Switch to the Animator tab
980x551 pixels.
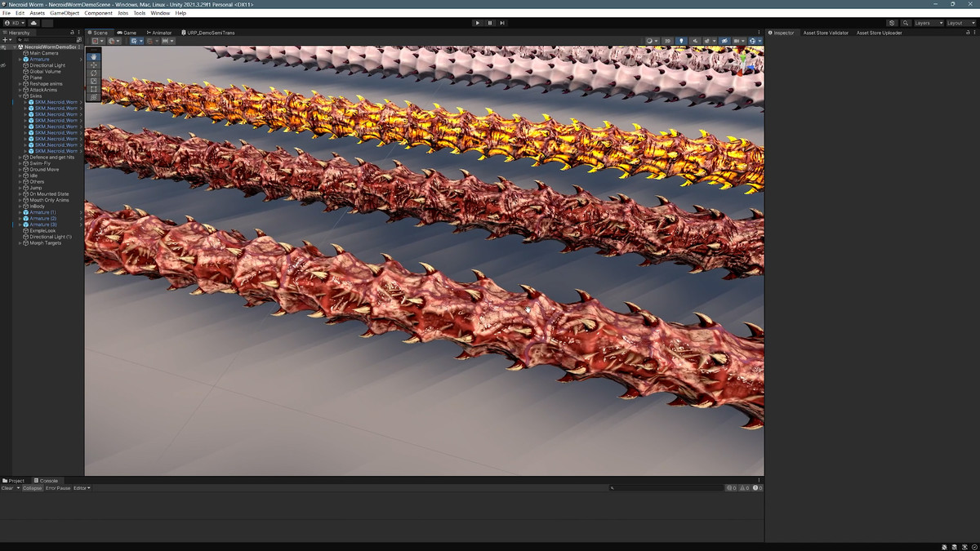(161, 33)
